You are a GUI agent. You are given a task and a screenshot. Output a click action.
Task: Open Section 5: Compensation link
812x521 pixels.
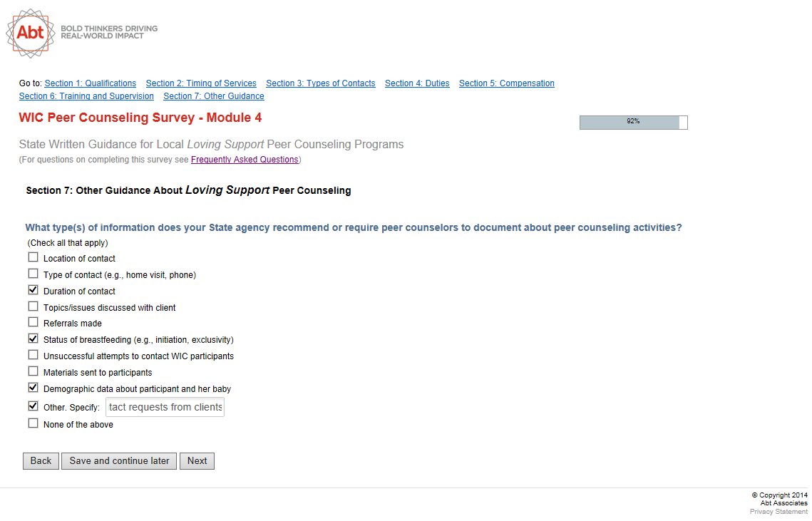(x=506, y=83)
